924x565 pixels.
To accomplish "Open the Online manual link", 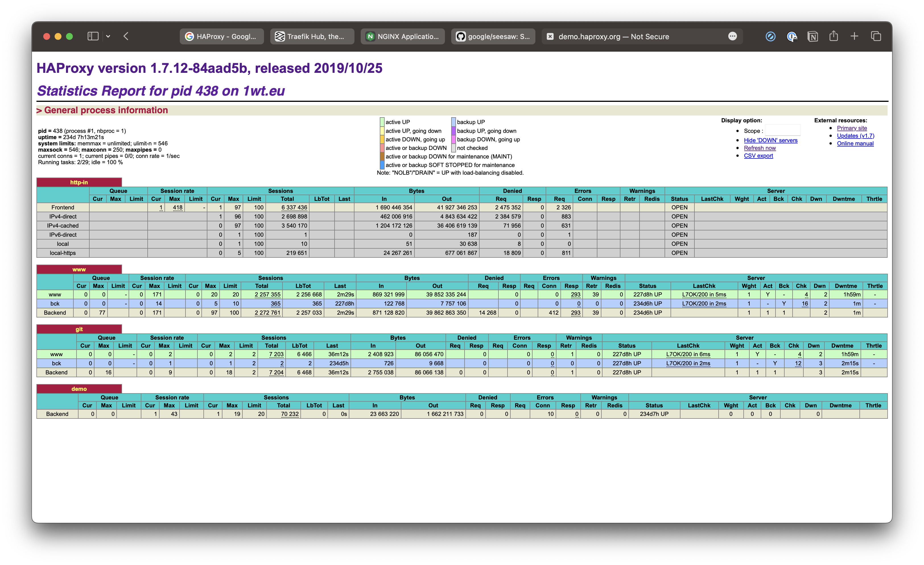I will click(x=855, y=144).
